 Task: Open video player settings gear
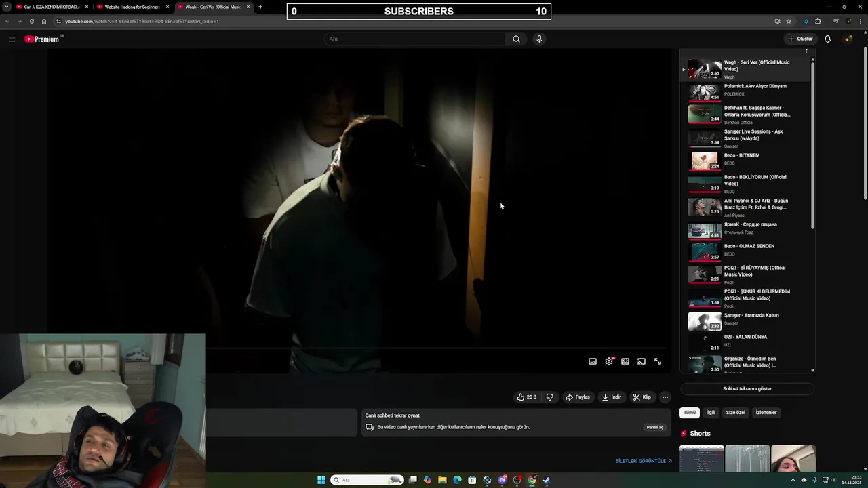pos(609,361)
